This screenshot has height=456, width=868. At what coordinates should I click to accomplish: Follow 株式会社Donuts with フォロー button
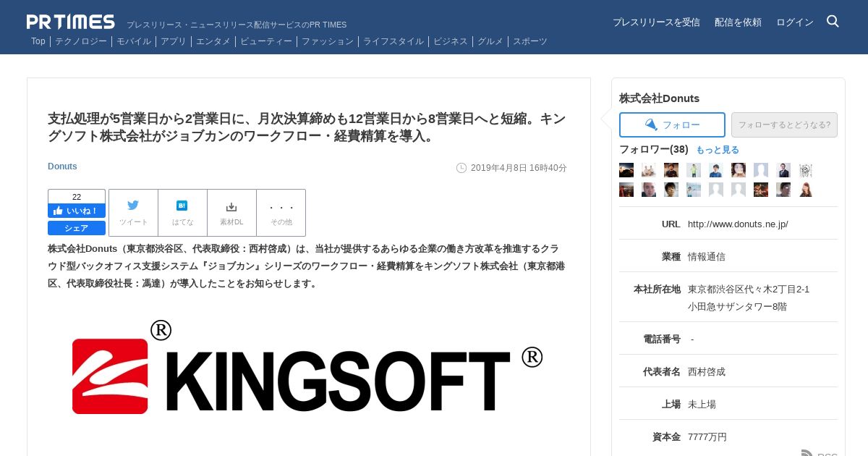pos(672,124)
